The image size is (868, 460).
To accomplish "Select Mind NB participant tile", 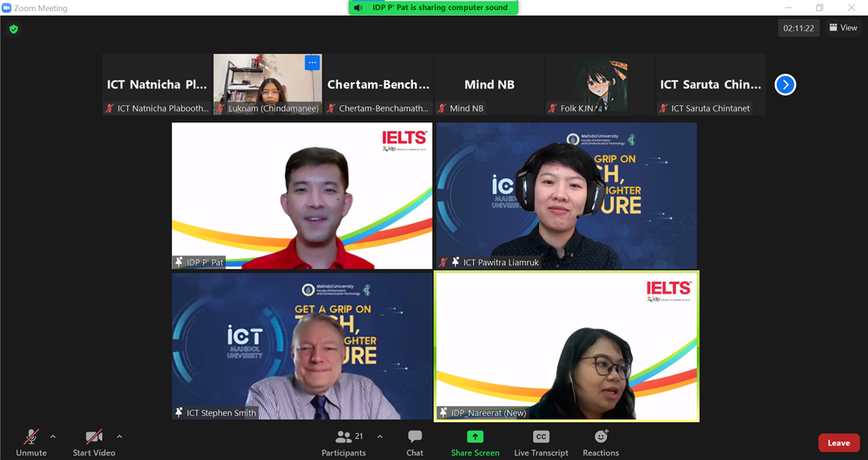I will point(489,84).
